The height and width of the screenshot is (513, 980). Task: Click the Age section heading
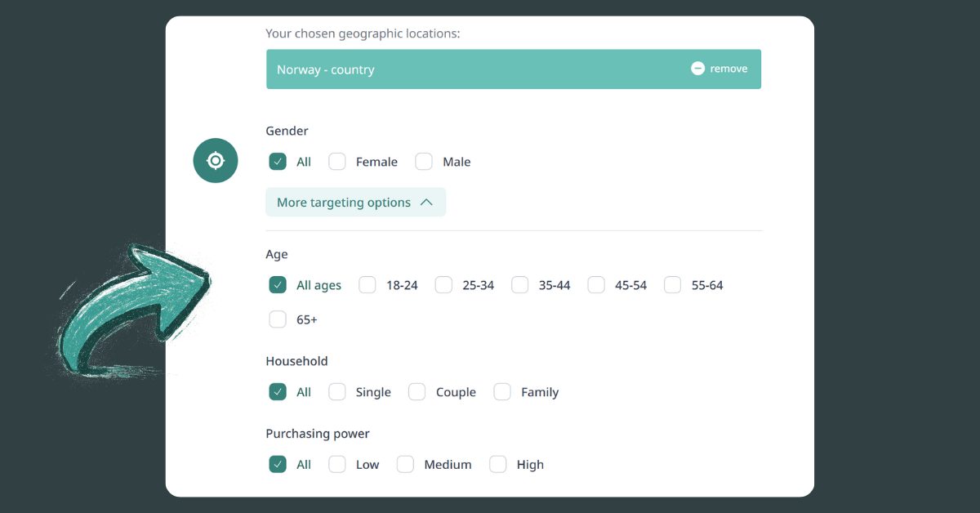click(x=277, y=255)
